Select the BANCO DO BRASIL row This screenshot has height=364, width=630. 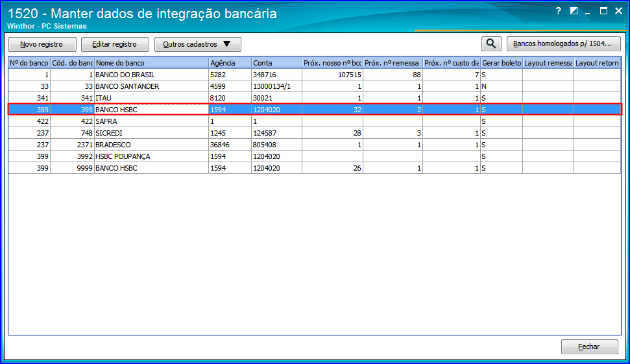point(315,75)
